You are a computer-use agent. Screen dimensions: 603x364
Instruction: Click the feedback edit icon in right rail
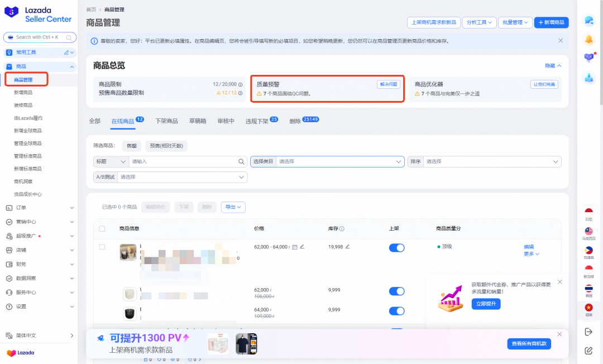click(589, 351)
